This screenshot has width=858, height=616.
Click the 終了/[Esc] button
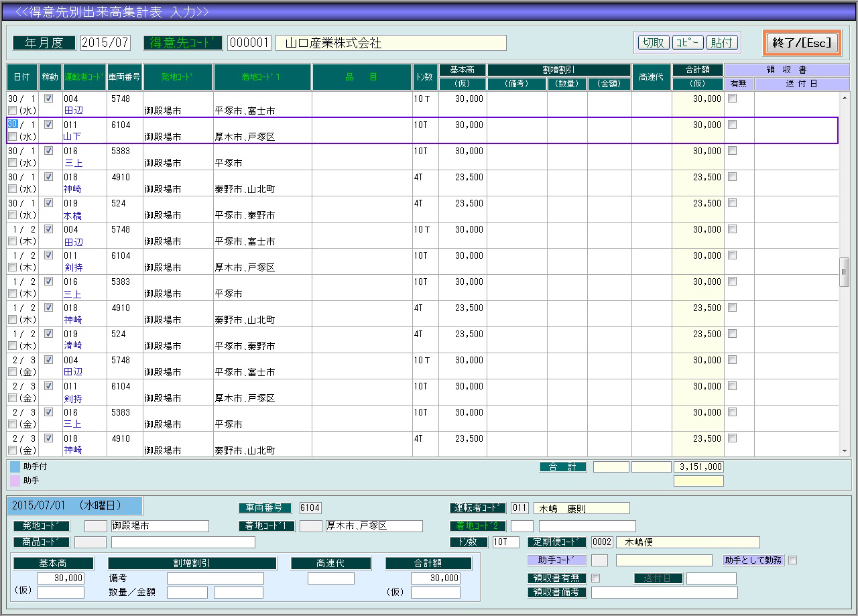point(802,43)
